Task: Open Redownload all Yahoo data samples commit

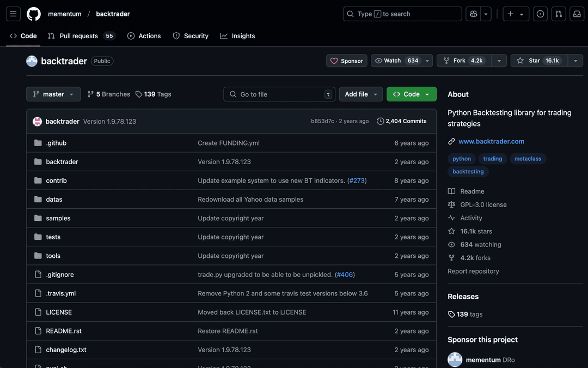Action: 250,200
